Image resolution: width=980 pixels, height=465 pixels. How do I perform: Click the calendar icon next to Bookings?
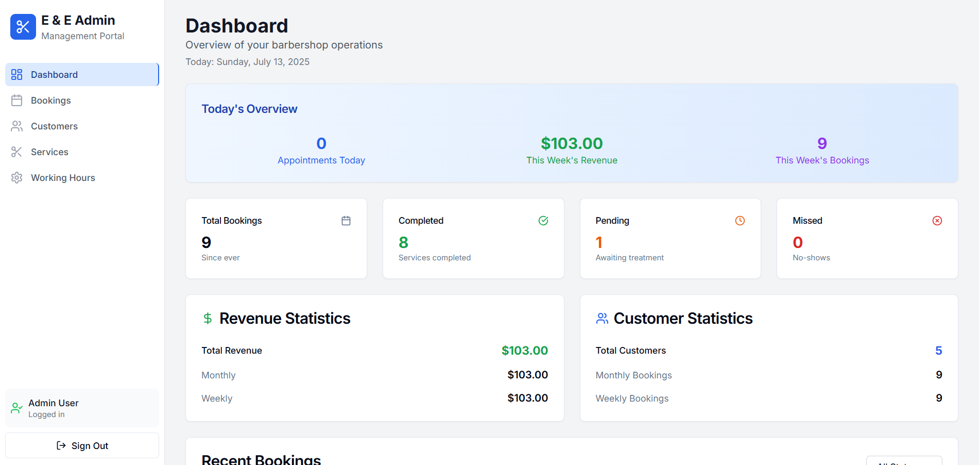tap(16, 100)
